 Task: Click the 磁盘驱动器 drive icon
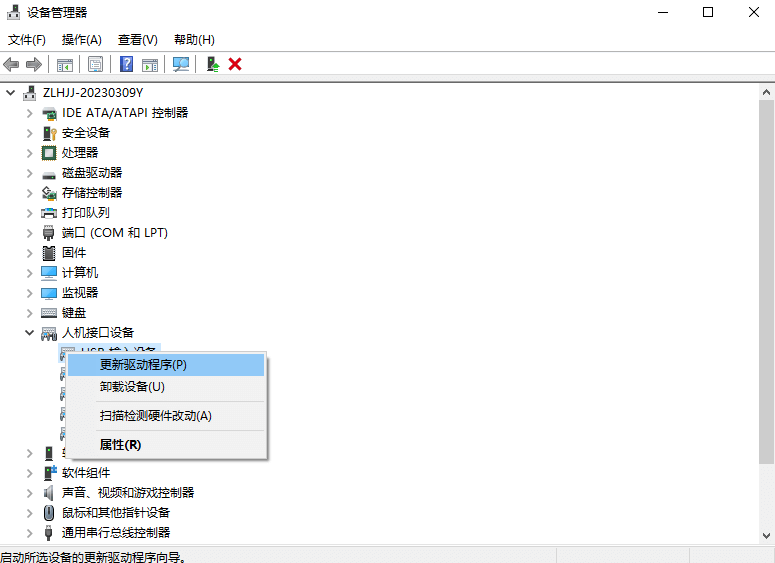tap(49, 174)
